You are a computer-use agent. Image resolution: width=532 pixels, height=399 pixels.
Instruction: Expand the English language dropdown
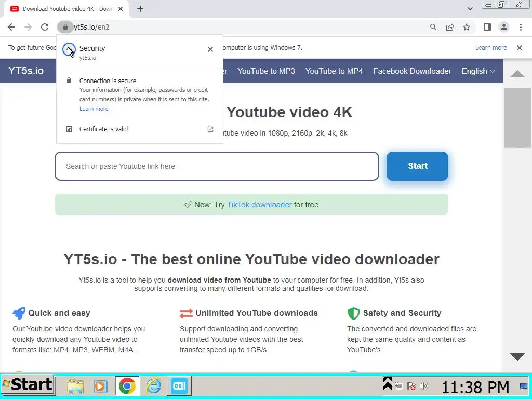478,71
